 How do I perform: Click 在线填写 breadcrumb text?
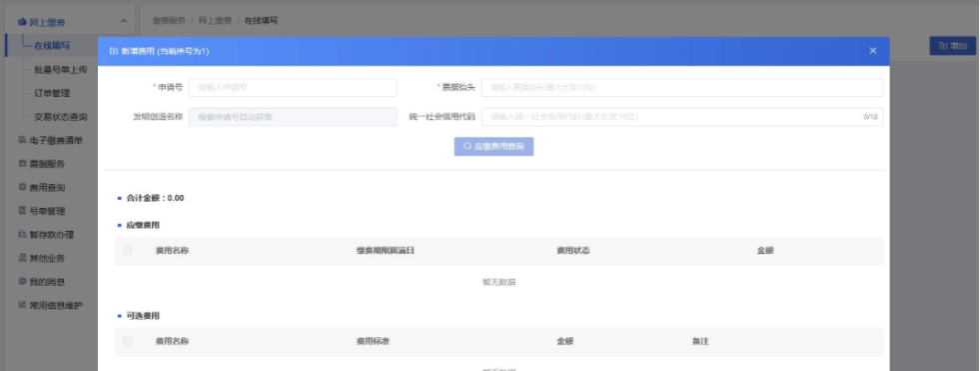261,21
